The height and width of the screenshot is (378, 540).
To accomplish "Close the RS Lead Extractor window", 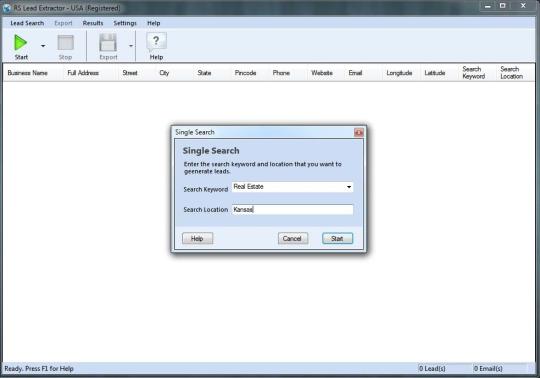I will (523, 6).
